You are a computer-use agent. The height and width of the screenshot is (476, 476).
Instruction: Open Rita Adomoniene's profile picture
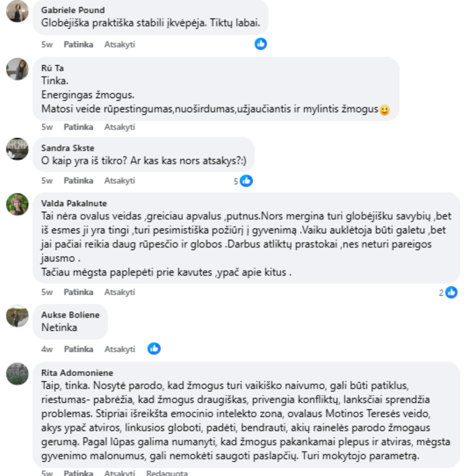(x=17, y=374)
